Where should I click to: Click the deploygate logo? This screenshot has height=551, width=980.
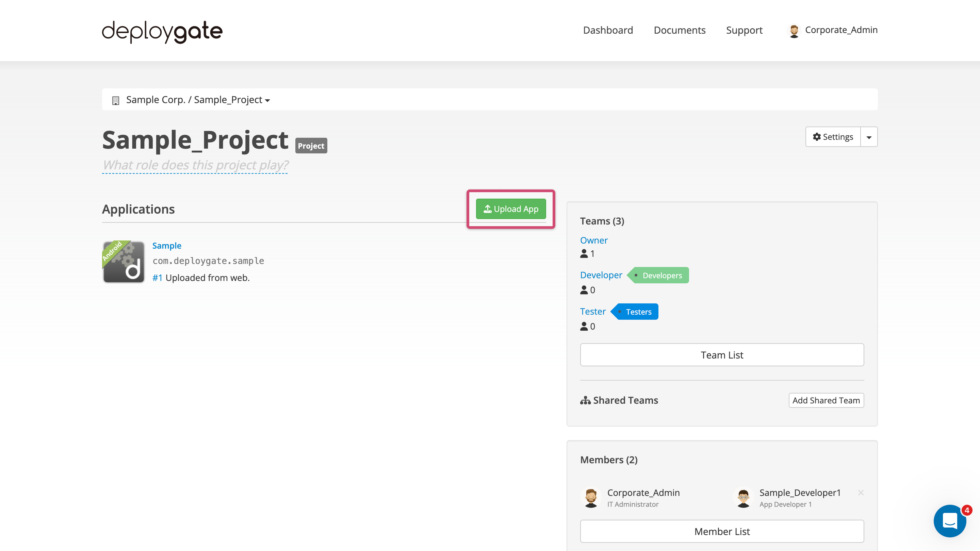[x=161, y=32]
